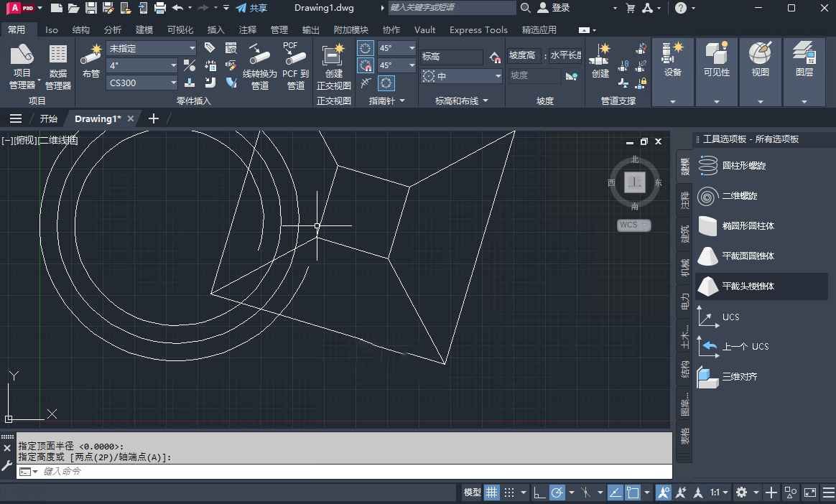Toggle snap mode dots in the status bar

pyautogui.click(x=509, y=493)
